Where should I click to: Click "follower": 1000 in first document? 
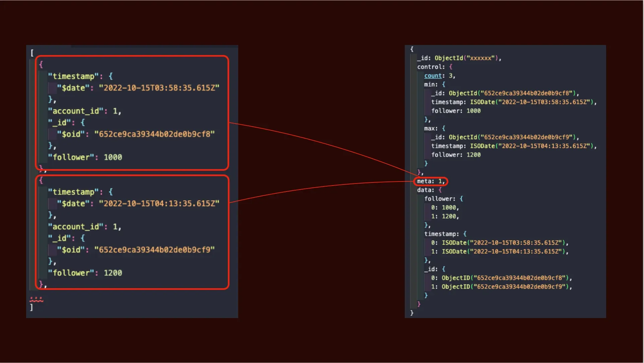[85, 157]
